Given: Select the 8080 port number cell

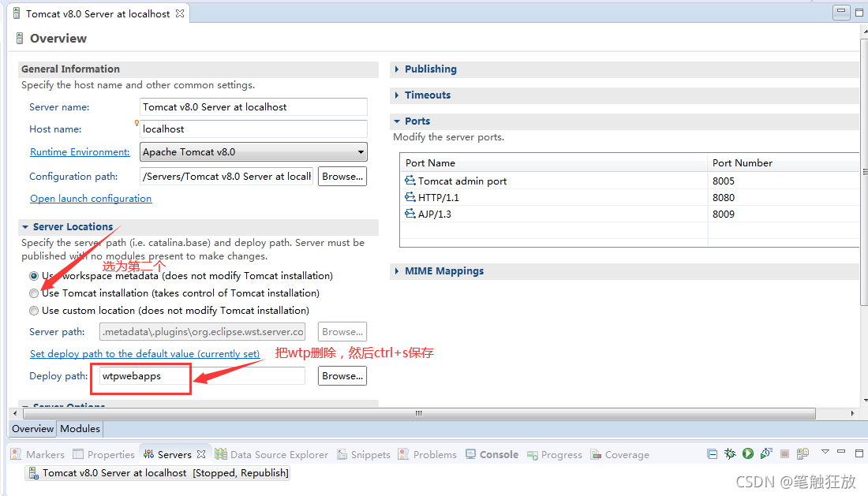Looking at the screenshot, I should (x=783, y=197).
